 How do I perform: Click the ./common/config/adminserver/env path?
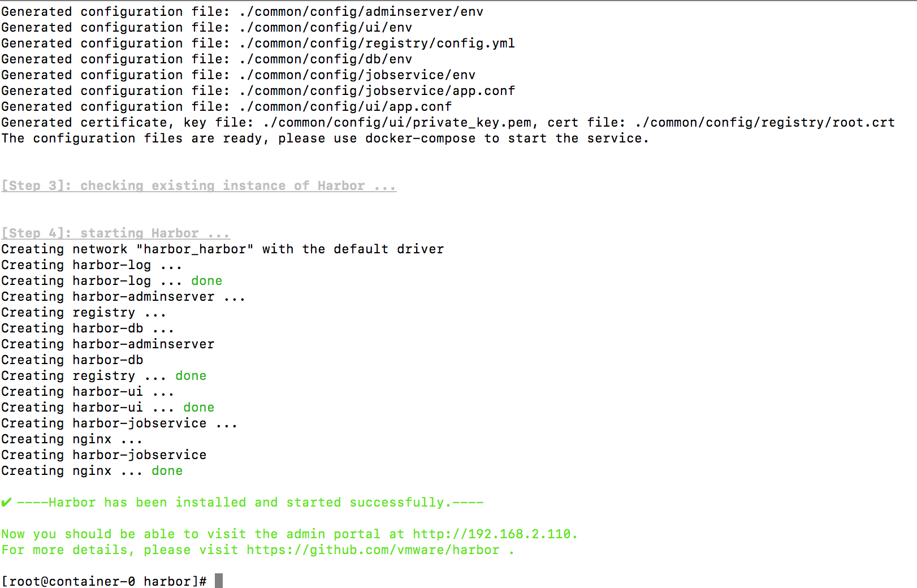pos(361,11)
